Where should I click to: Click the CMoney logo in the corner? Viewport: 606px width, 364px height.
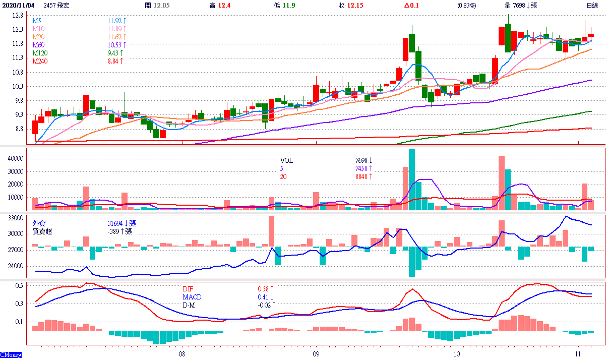point(11,355)
